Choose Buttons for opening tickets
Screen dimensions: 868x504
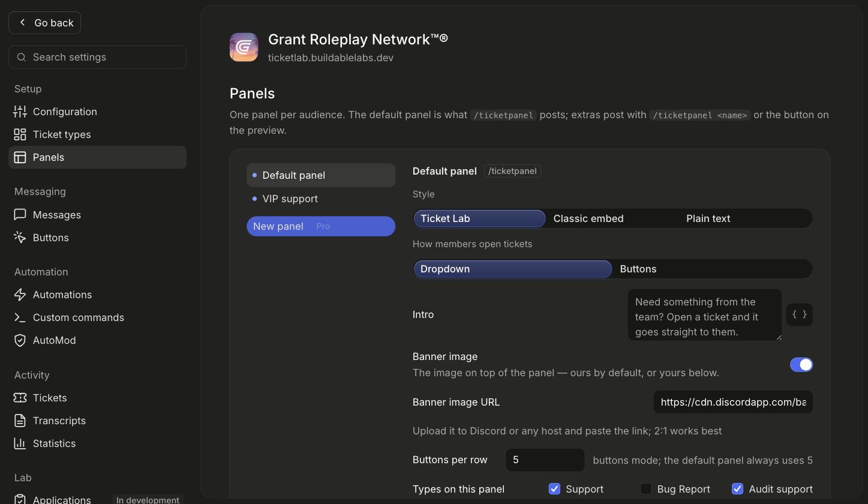(x=712, y=269)
